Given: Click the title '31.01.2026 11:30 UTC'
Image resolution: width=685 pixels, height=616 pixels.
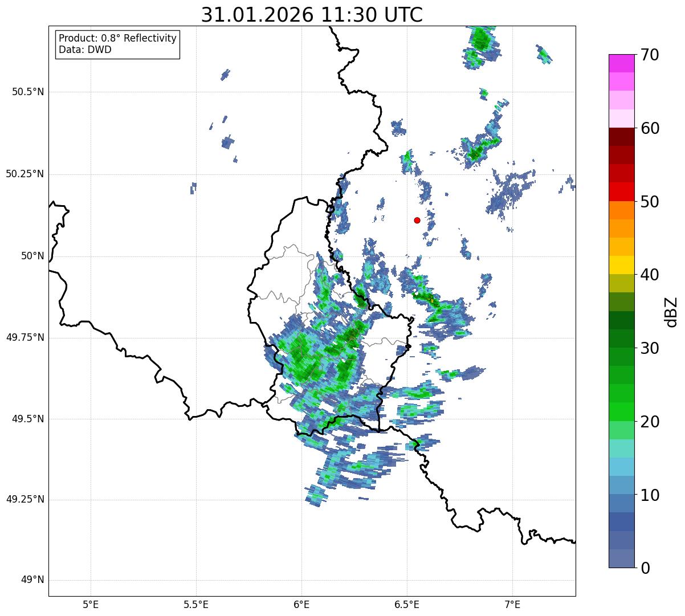Looking at the screenshot, I should pos(312,15).
